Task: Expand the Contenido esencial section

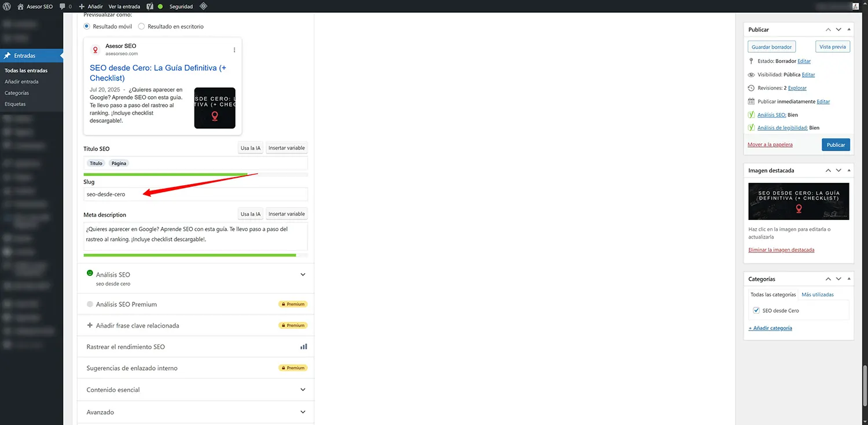Action: tap(303, 390)
